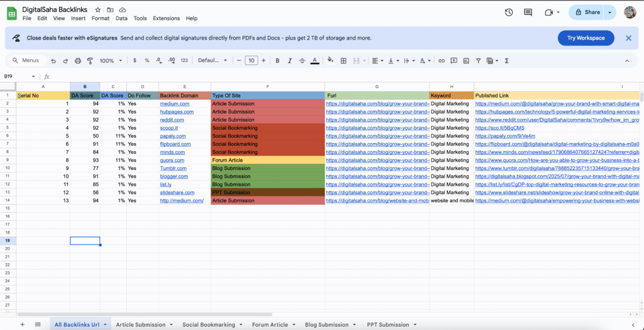
Task: Toggle bold formatting
Action: pos(277,60)
